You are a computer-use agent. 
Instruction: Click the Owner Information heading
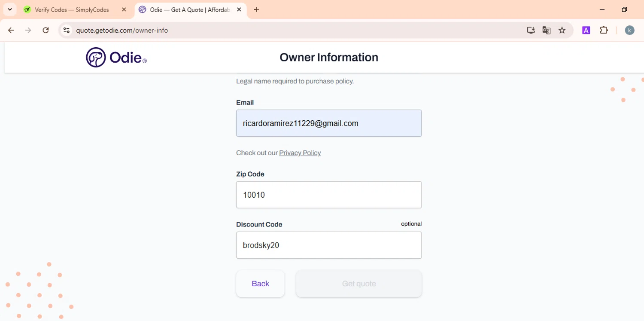pyautogui.click(x=329, y=57)
